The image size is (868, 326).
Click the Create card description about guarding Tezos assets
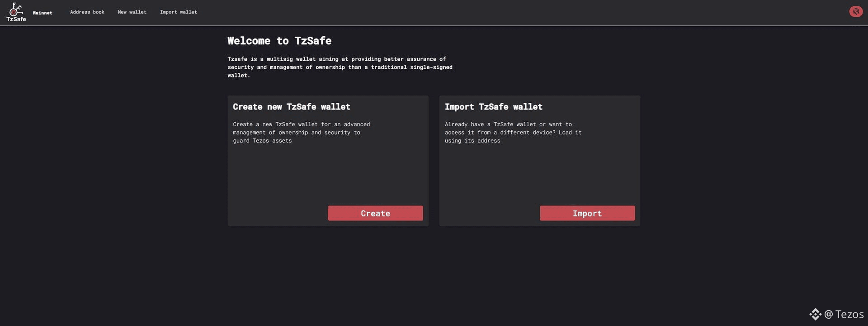pyautogui.click(x=302, y=132)
